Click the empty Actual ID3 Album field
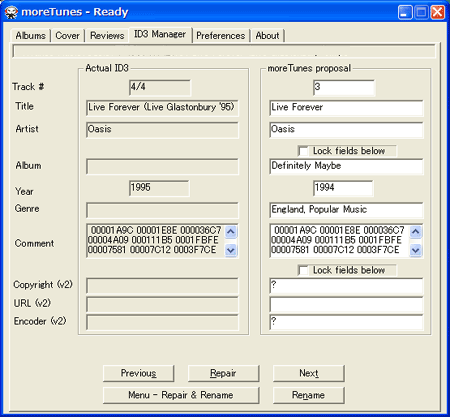The image size is (450, 417). 162,167
